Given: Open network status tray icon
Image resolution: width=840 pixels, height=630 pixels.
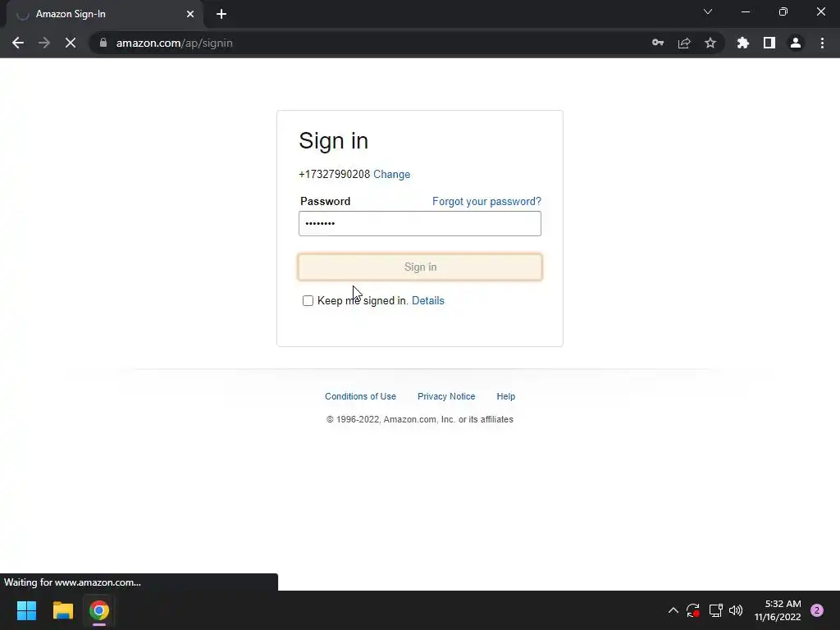Looking at the screenshot, I should tap(715, 610).
